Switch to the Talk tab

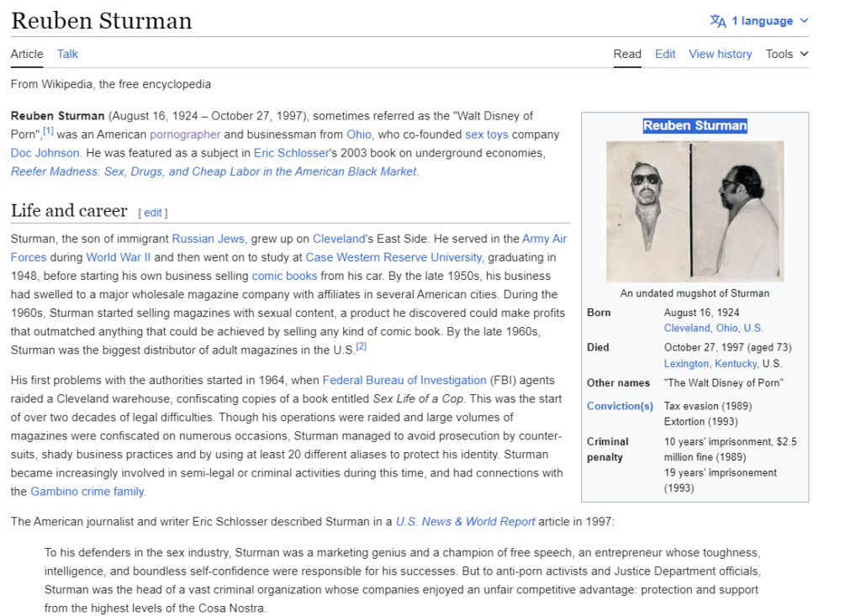67,54
